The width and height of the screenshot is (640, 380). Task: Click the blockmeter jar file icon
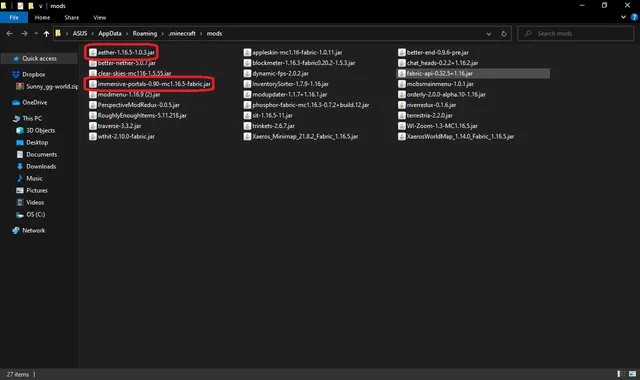coord(247,63)
